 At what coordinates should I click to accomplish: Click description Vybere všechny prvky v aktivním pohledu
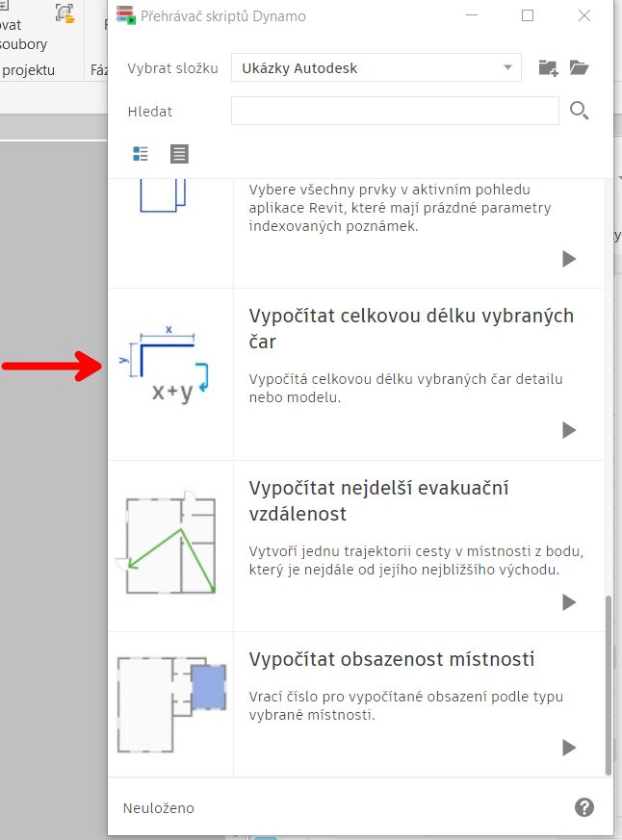[400, 208]
